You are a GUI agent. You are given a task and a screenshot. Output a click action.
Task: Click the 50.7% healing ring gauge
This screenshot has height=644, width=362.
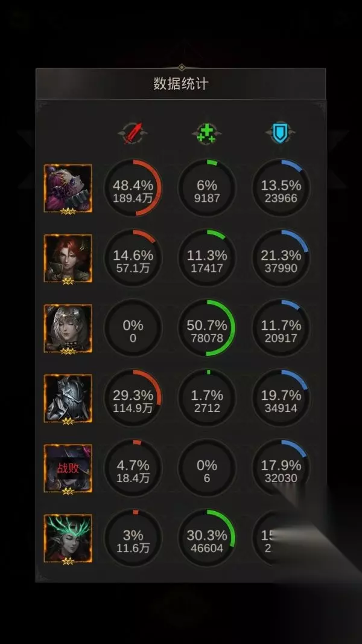[x=206, y=328]
